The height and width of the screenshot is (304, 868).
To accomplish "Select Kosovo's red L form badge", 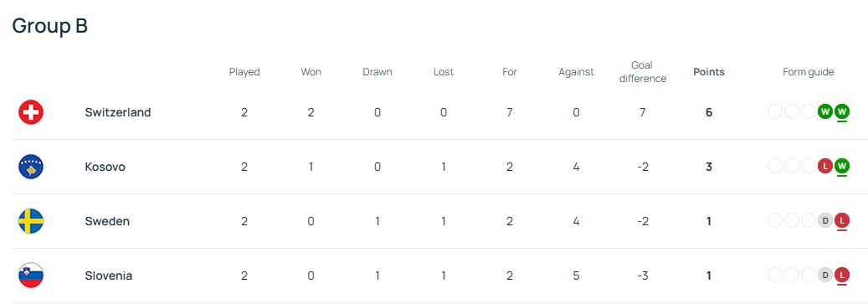I will point(825,166).
